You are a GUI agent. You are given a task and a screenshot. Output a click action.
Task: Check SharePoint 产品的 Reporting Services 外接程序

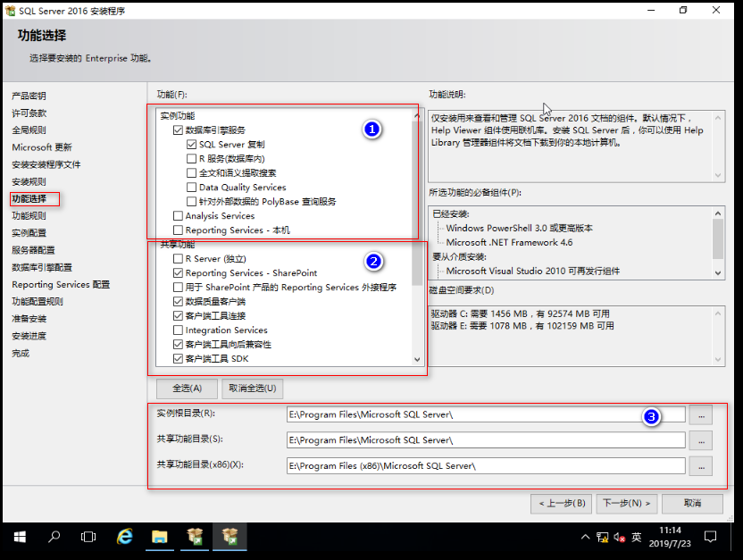179,287
